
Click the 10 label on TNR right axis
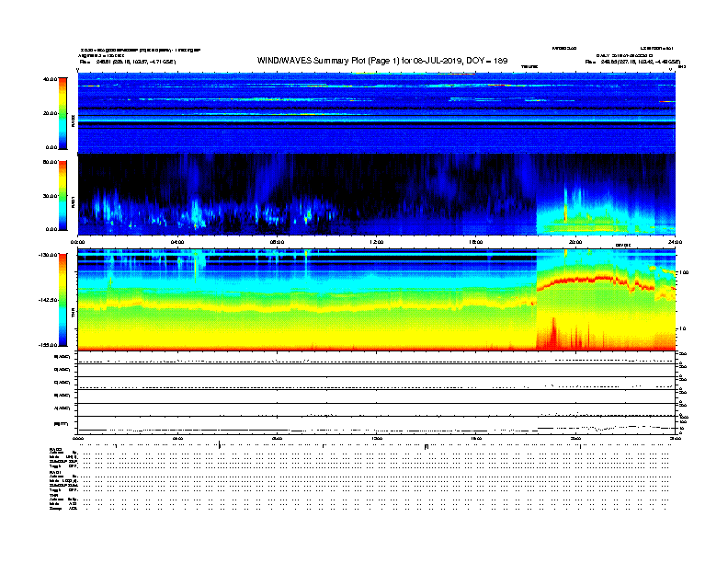[682, 329]
